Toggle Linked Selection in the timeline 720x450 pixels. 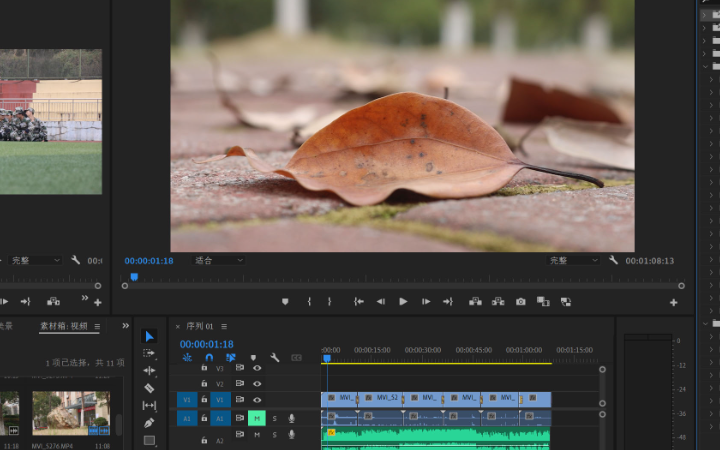coord(231,357)
